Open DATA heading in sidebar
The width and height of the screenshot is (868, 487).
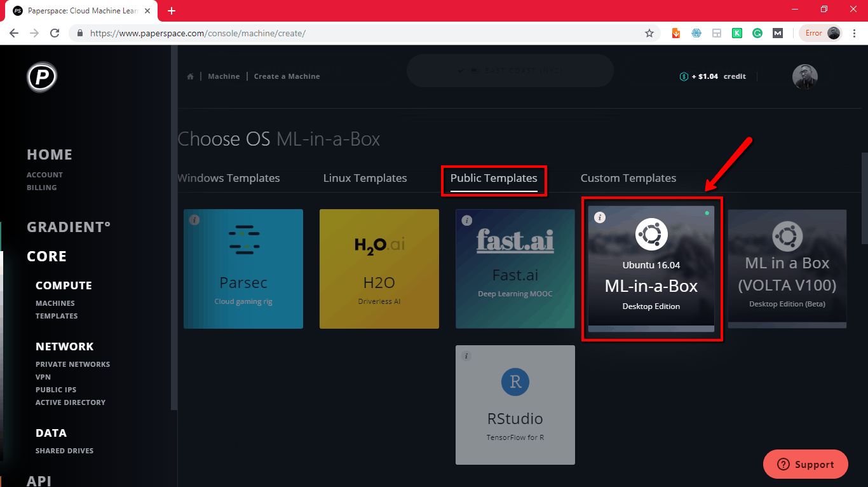[51, 433]
